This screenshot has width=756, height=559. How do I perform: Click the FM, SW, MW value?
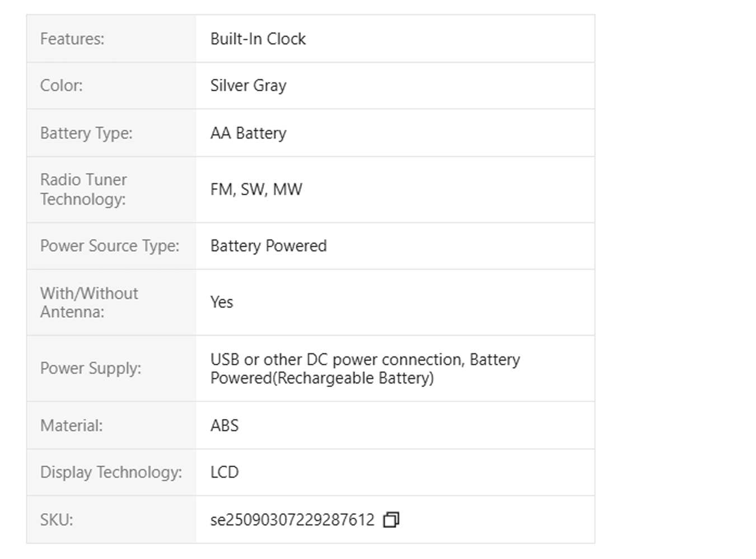(x=256, y=190)
